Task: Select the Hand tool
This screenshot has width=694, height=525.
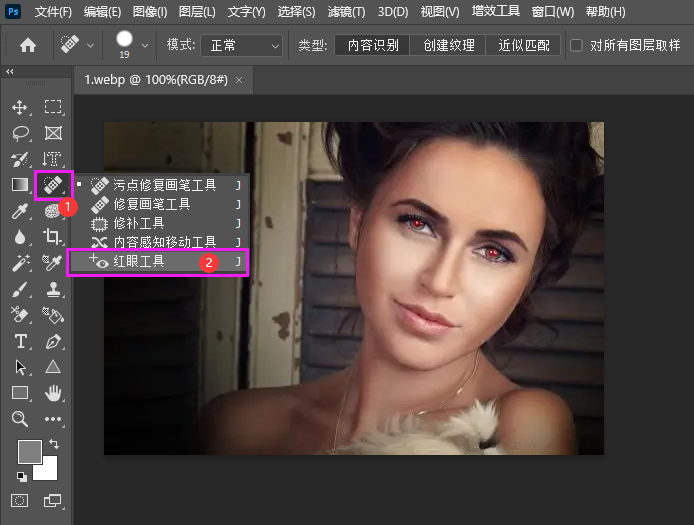Action: pyautogui.click(x=53, y=393)
